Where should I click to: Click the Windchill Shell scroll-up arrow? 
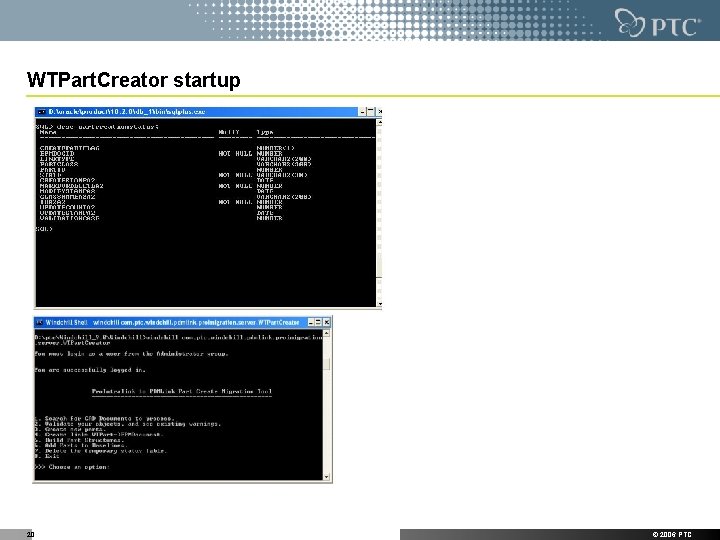(326, 333)
